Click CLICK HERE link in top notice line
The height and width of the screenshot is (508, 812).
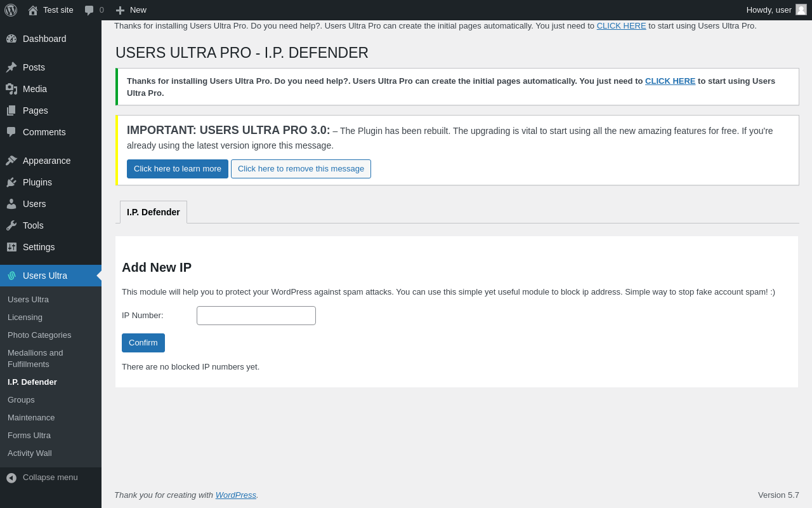621,26
